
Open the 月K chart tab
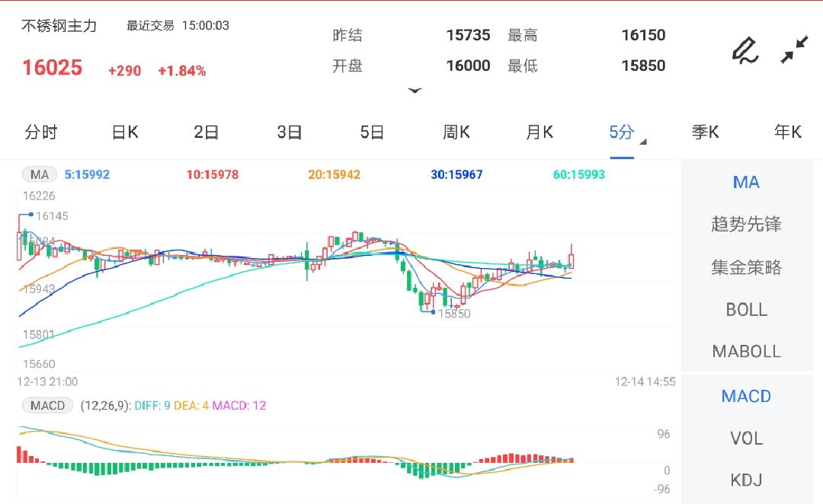(x=540, y=132)
